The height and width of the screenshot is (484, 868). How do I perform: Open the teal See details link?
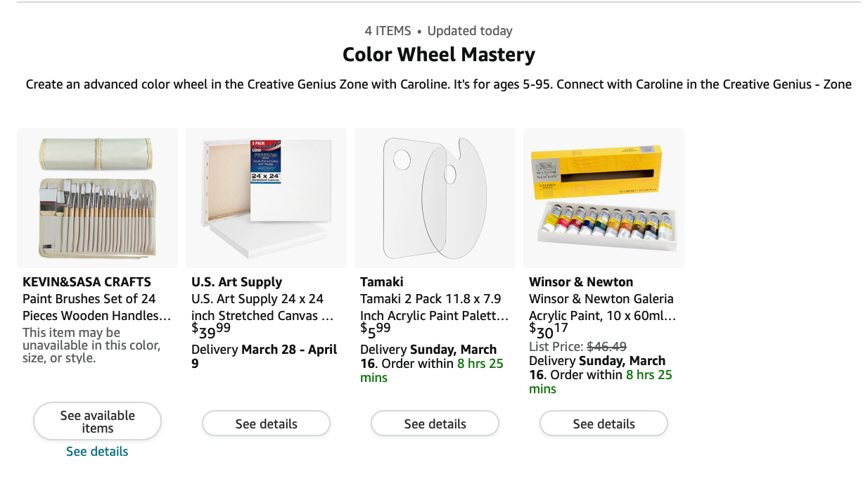click(97, 452)
